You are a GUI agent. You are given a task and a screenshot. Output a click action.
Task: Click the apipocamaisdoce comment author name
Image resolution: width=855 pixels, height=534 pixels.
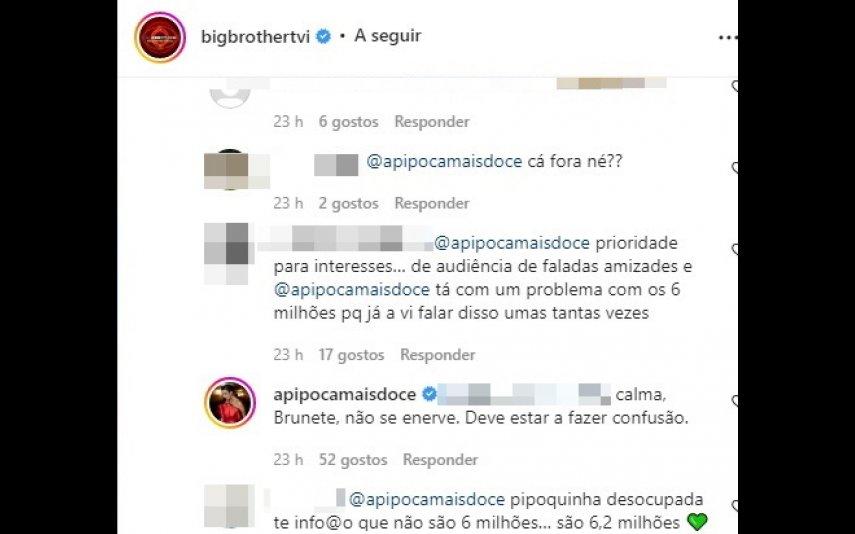coord(345,394)
